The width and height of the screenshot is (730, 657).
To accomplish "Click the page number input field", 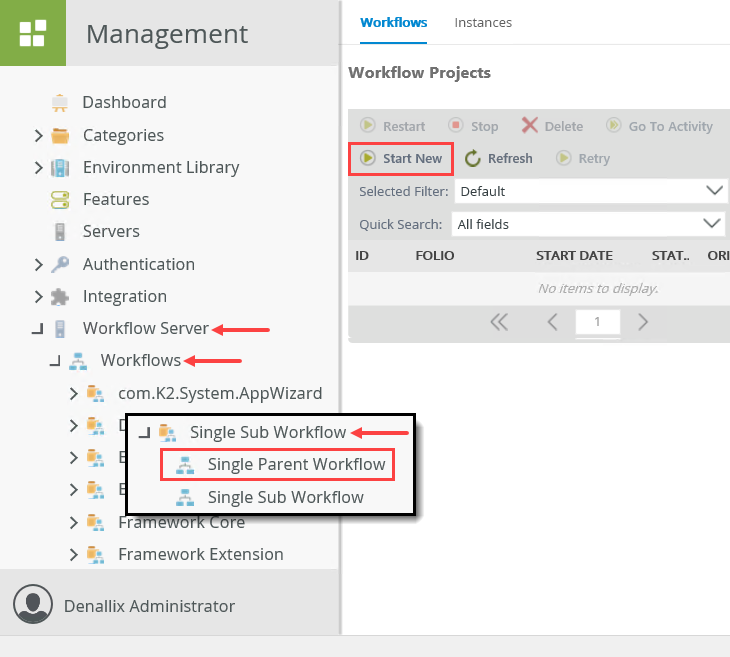I will [x=597, y=322].
